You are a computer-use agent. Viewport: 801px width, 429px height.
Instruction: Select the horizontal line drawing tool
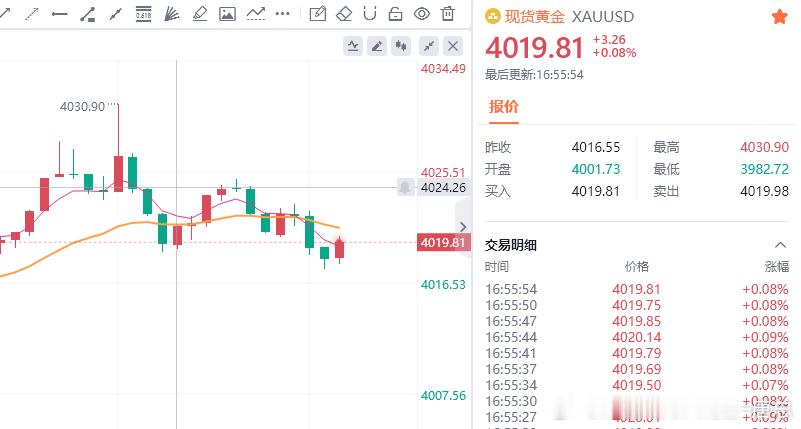[x=60, y=14]
